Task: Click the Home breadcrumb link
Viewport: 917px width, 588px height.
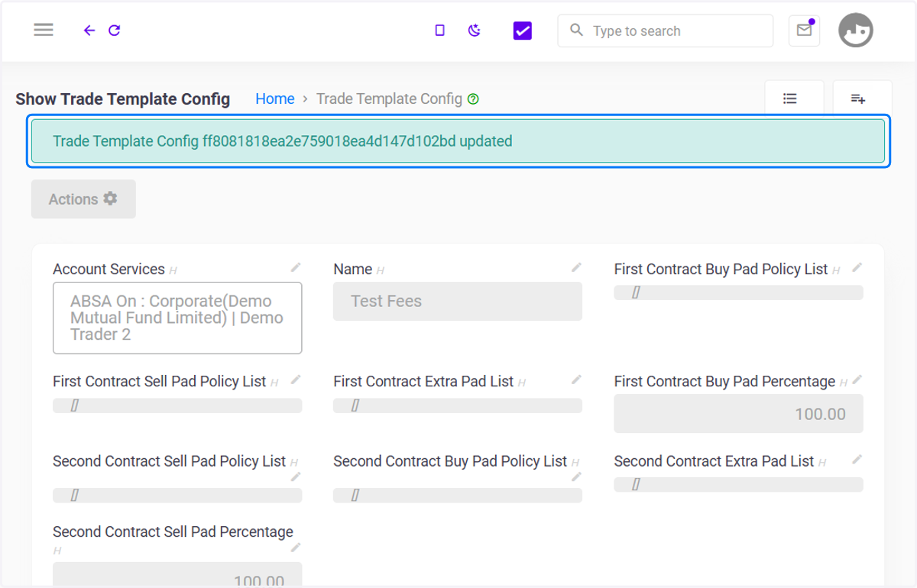Action: 275,99
